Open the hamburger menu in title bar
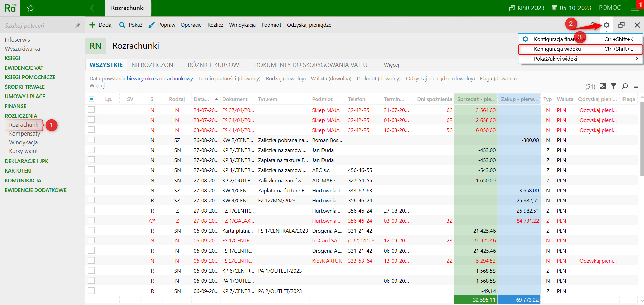Screen dimensions: 644x305 tap(635, 8)
